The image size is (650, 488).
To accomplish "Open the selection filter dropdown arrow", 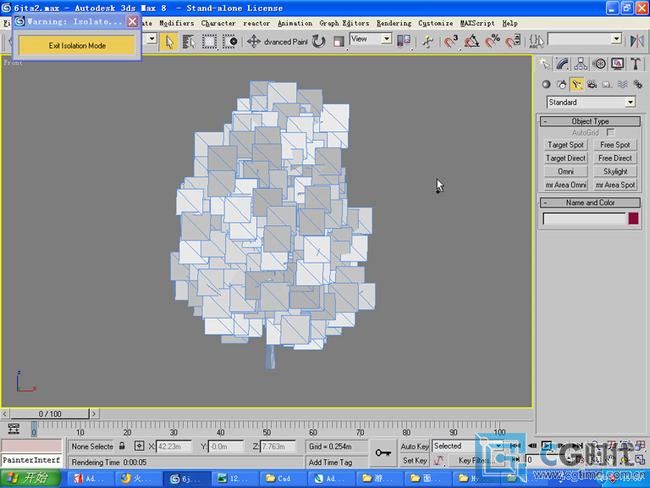I will pos(152,39).
